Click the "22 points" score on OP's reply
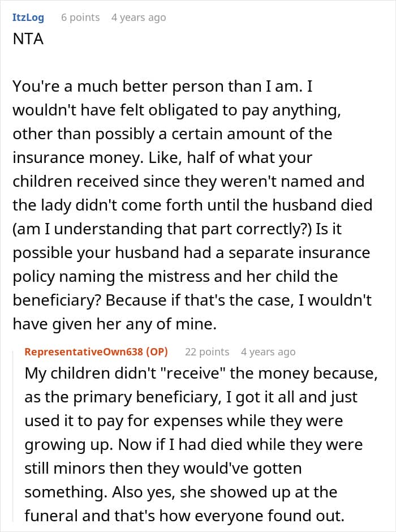The width and height of the screenshot is (396, 532). [206, 351]
